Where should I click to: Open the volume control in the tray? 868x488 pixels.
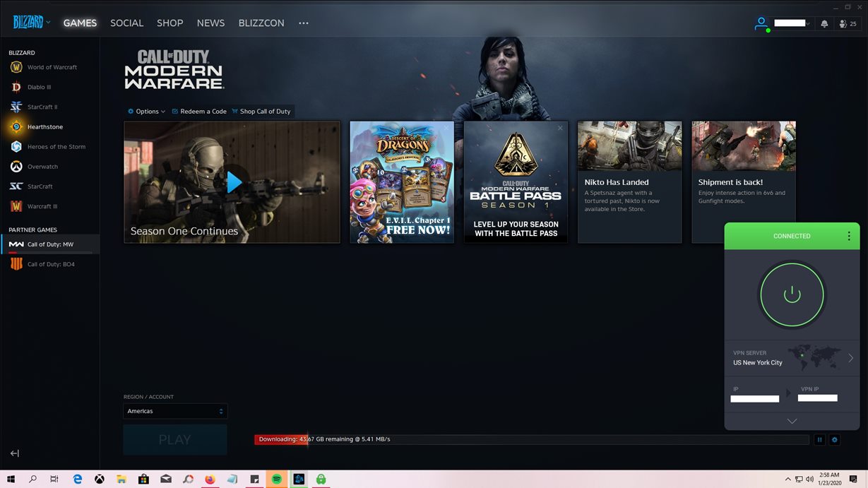click(809, 480)
